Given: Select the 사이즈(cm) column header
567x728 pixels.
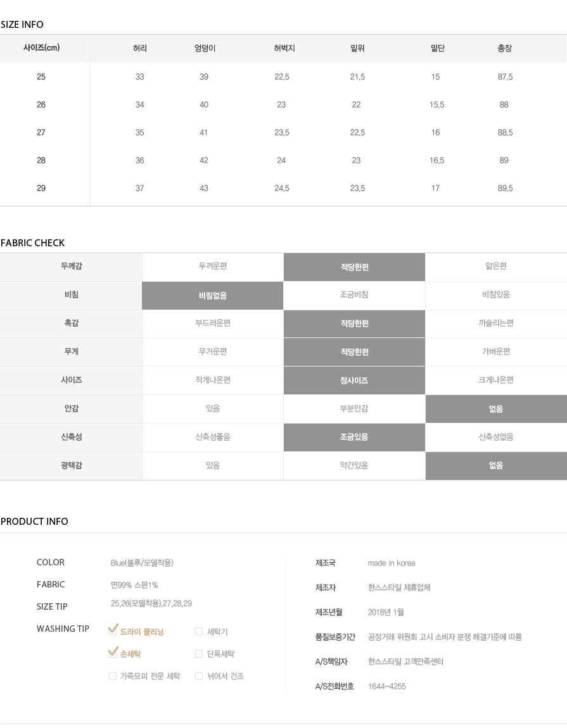Looking at the screenshot, I should 41,48.
